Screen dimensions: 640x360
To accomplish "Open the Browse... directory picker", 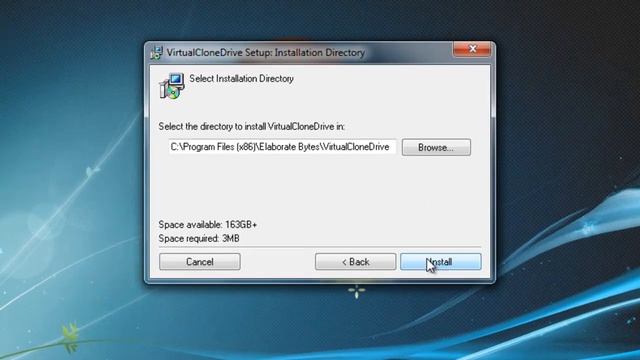I will point(436,147).
